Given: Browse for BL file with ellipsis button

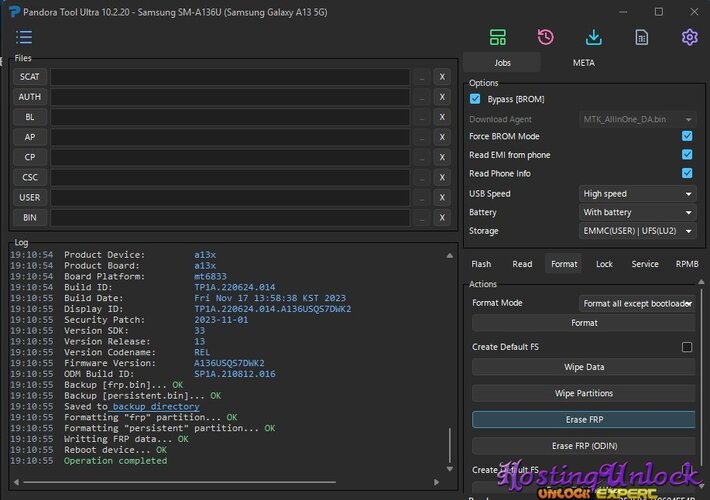Looking at the screenshot, I should (422, 117).
